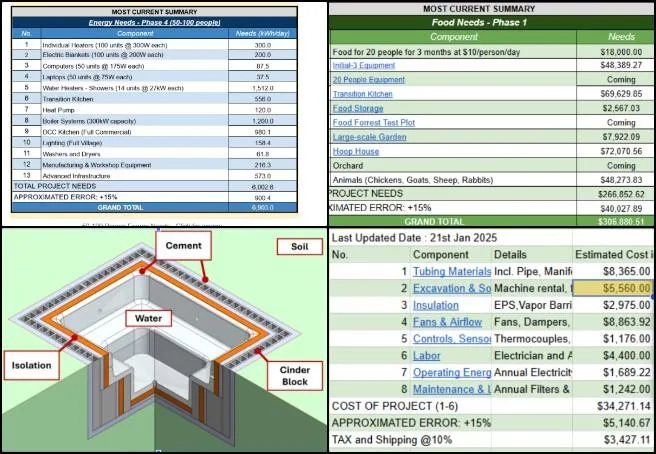Open the Hoop House link

(356, 151)
